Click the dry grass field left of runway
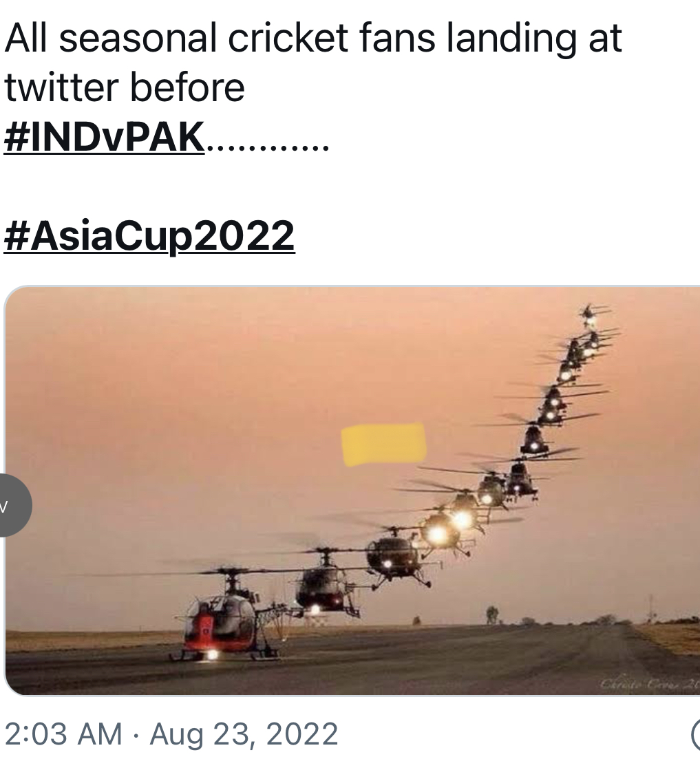The image size is (700, 770). point(88,641)
